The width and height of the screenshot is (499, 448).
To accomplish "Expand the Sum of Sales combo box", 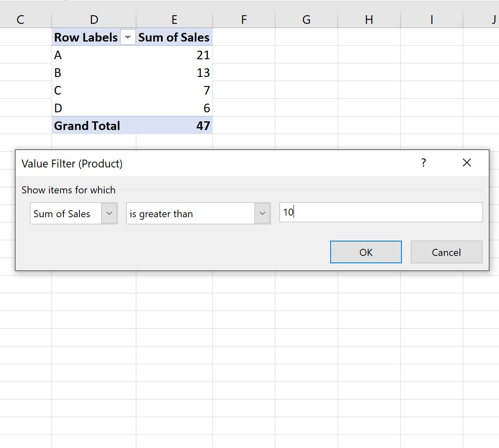I will tap(109, 214).
